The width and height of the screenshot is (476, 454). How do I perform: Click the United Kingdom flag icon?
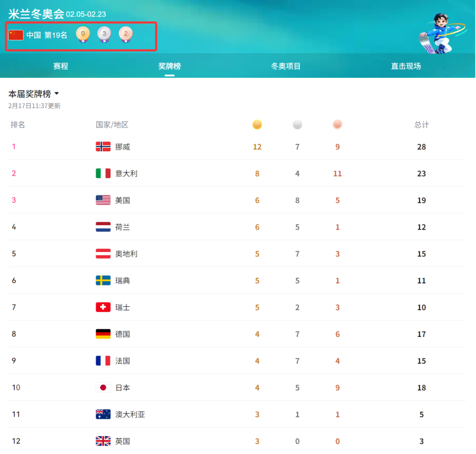coord(103,441)
